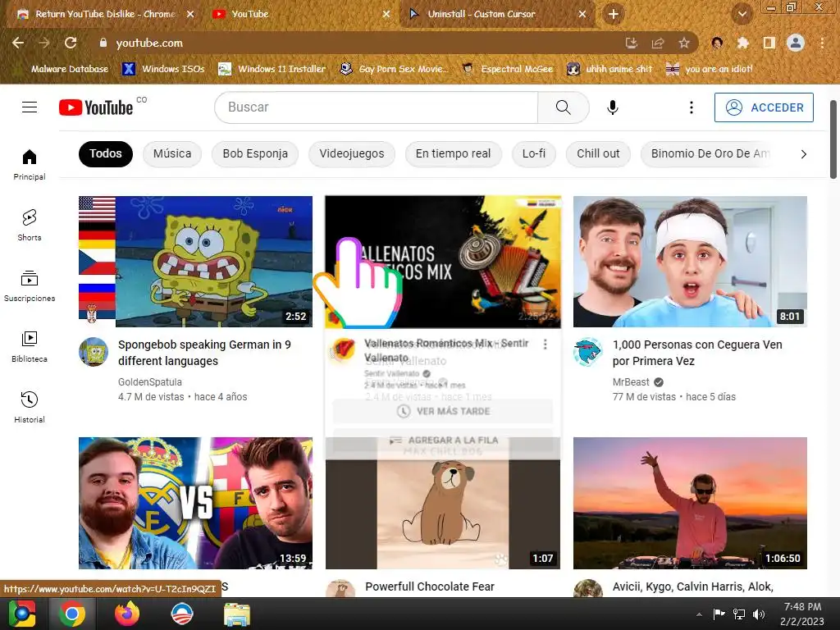Click VER MÁS TARDE button

click(443, 412)
